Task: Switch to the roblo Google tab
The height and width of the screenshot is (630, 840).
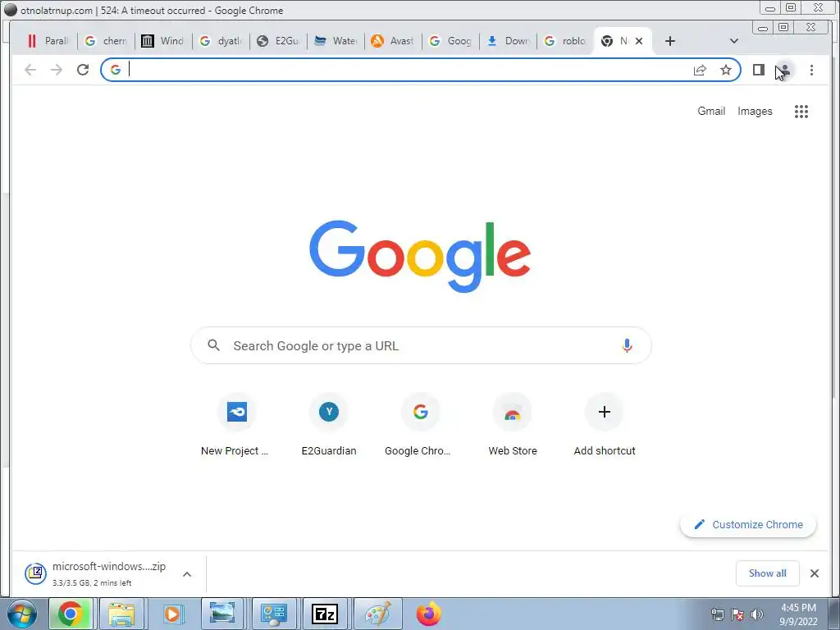Action: [x=564, y=41]
